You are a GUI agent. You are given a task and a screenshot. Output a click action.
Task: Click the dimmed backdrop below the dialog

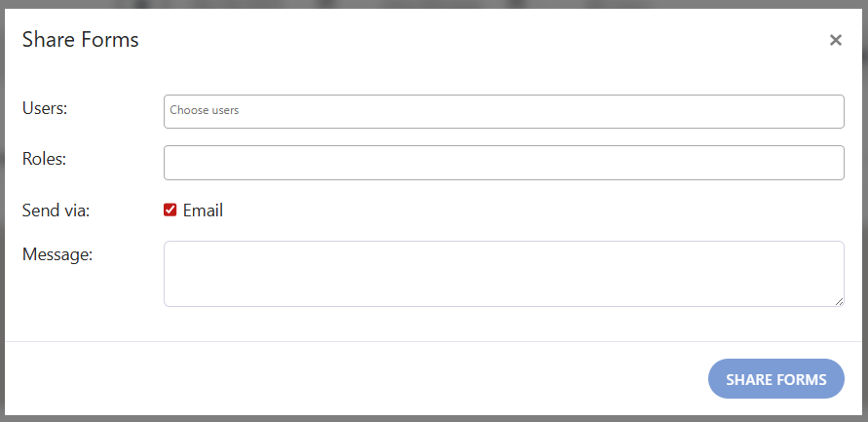434,419
